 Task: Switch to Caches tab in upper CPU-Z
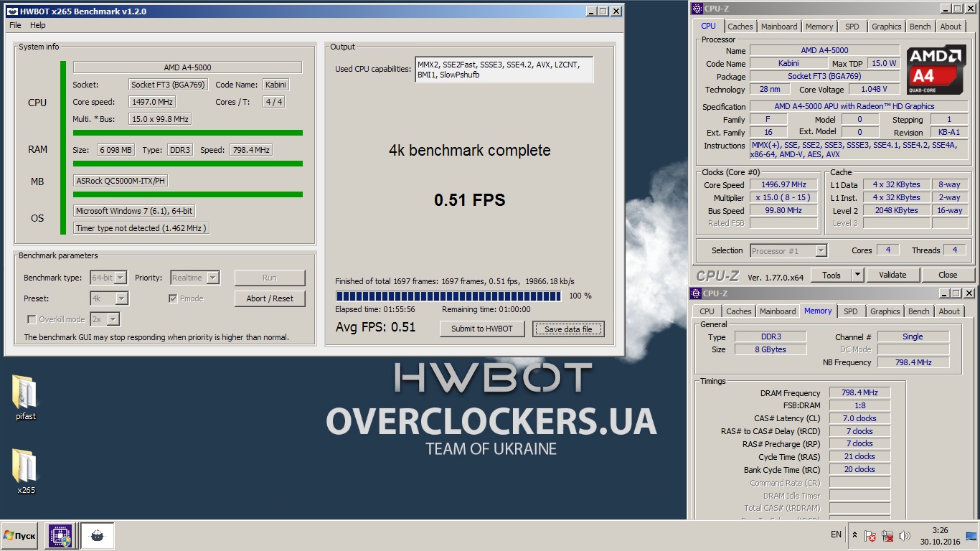click(x=740, y=27)
